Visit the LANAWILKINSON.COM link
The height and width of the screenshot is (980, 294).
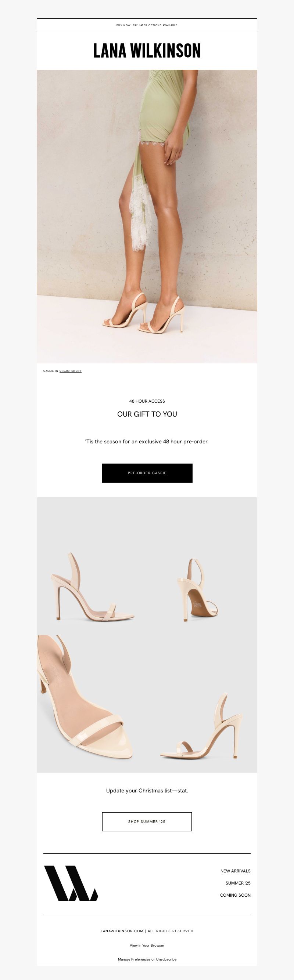pos(122,931)
